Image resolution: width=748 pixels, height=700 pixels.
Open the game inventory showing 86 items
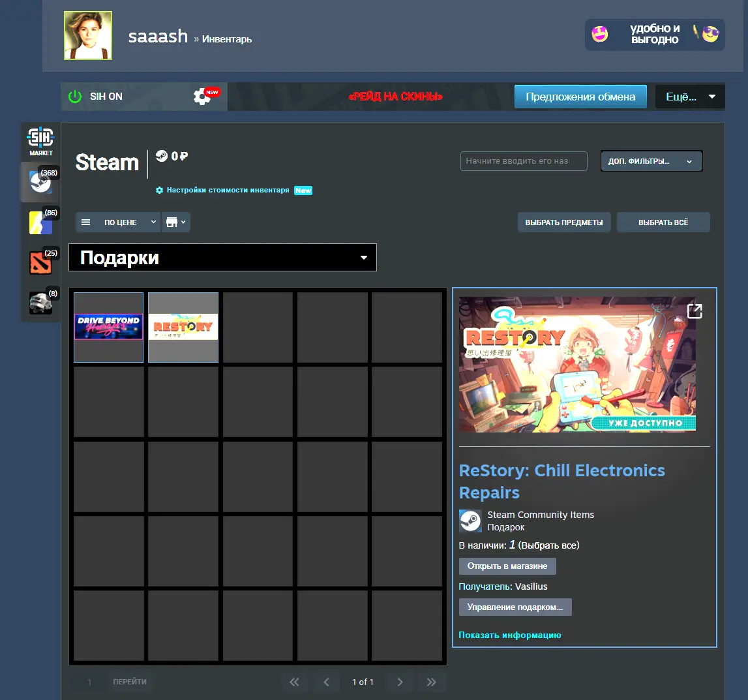point(41,222)
